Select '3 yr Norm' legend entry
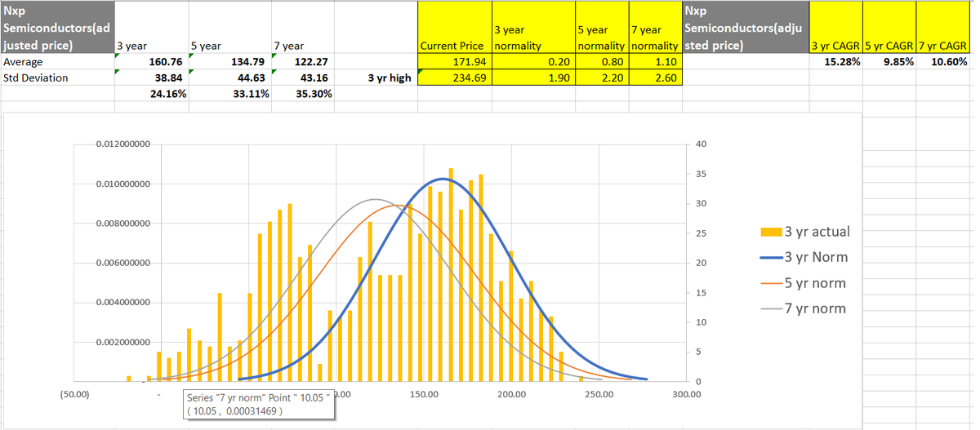This screenshot has height=430, width=980. tap(804, 258)
